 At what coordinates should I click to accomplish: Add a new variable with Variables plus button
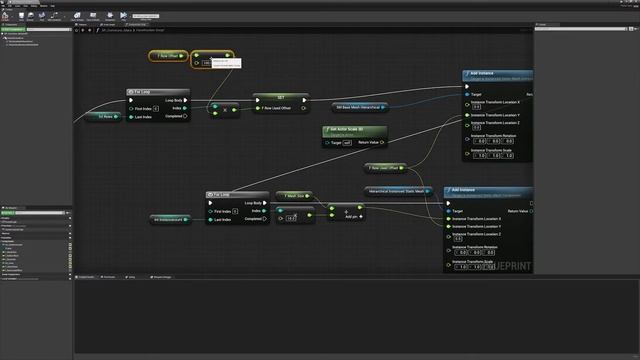pyautogui.click(x=70, y=238)
